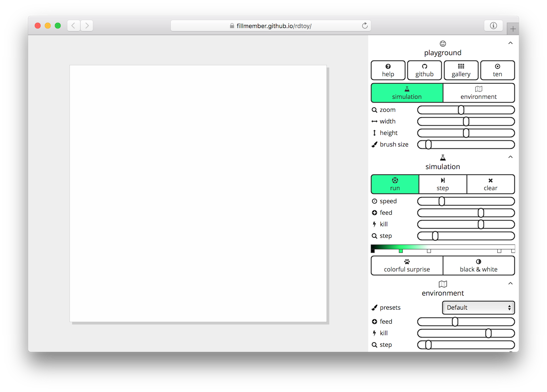Viewport: 547px width, 392px height.
Task: Open a new browser tab with plus
Action: coord(513,29)
